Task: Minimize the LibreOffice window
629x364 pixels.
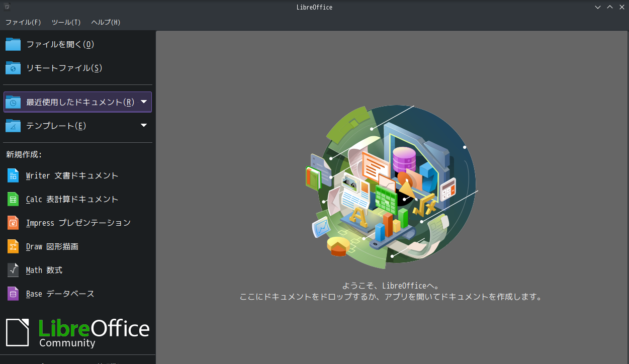Action: [x=598, y=7]
